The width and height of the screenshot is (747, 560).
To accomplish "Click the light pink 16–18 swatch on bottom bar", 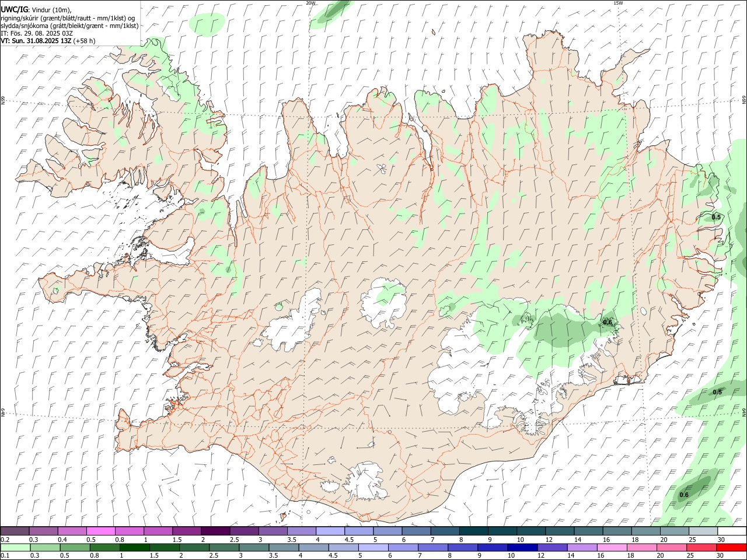I will tap(612, 548).
